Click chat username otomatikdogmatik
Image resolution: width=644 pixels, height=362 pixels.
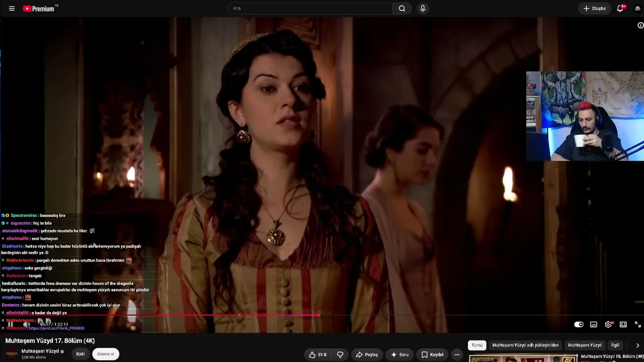pos(20,231)
